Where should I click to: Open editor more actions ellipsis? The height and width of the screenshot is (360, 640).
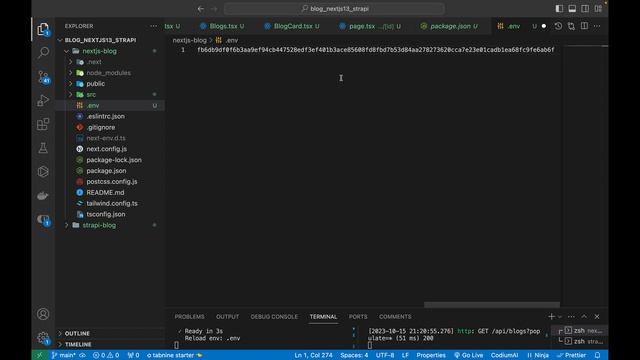click(597, 26)
